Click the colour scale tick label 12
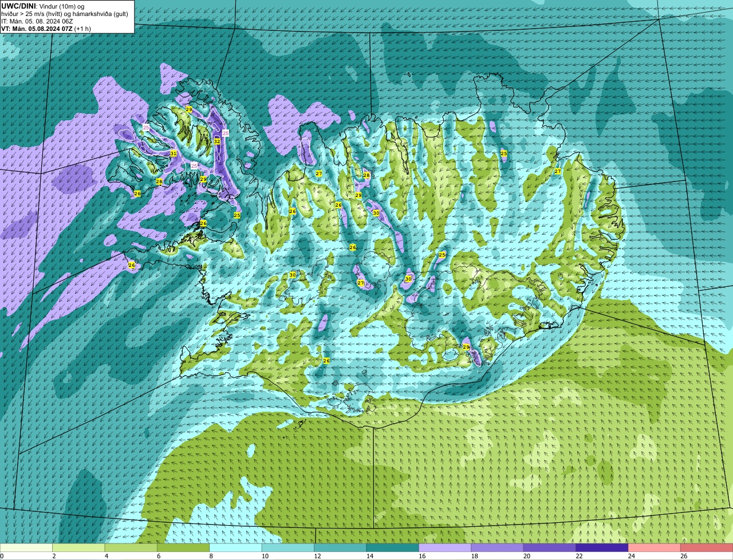The image size is (733, 560). 316,556
